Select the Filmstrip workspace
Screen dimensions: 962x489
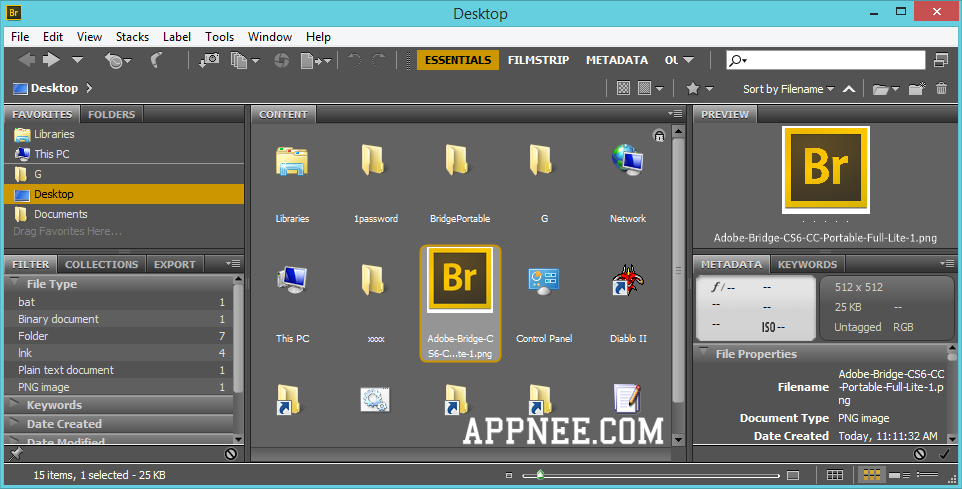pos(539,60)
